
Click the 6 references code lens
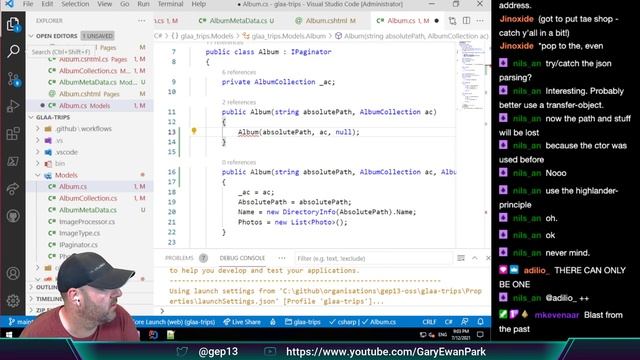[x=239, y=72]
